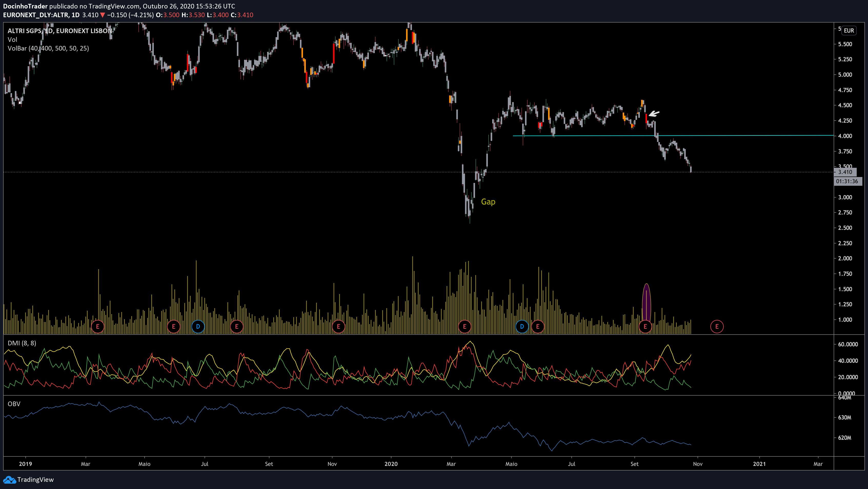Select the cyan horizontal line at 4.000
Screen dimensions: 868x489
pyautogui.click(x=741, y=135)
